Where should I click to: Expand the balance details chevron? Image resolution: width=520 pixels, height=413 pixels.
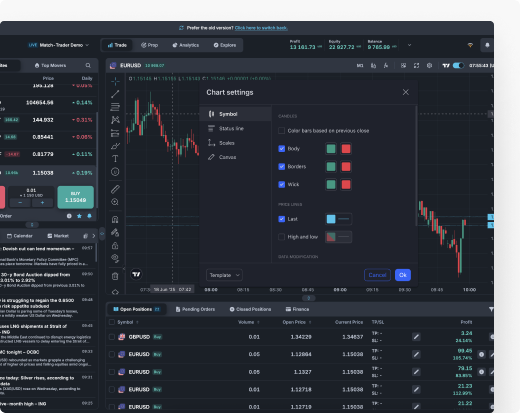tap(409, 45)
